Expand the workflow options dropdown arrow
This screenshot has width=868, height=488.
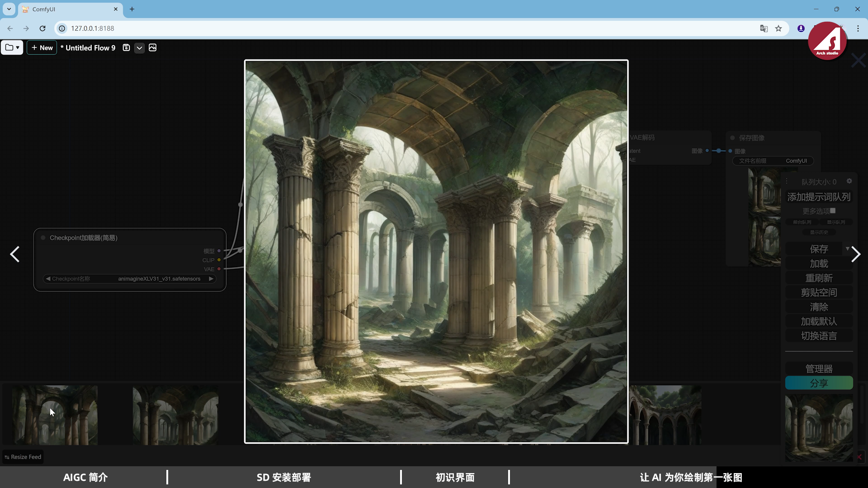click(139, 48)
